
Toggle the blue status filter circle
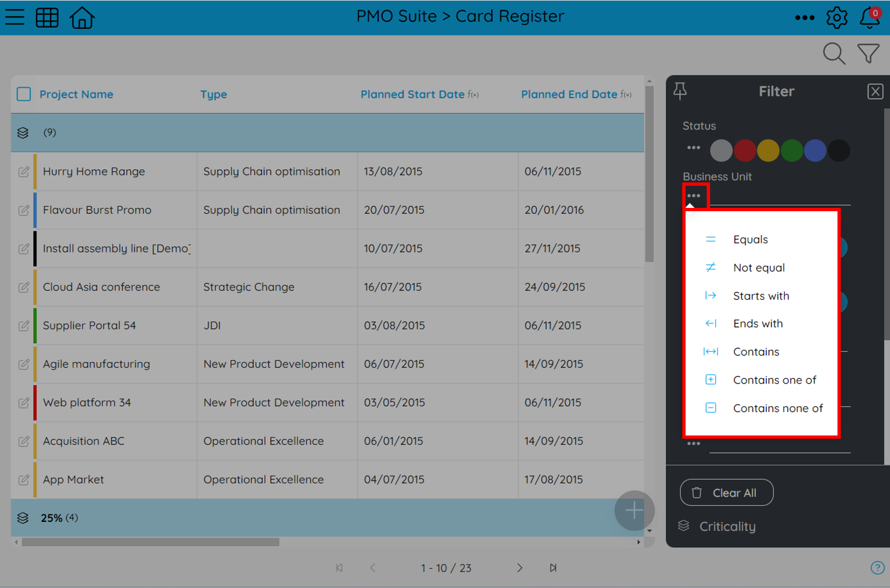point(815,150)
